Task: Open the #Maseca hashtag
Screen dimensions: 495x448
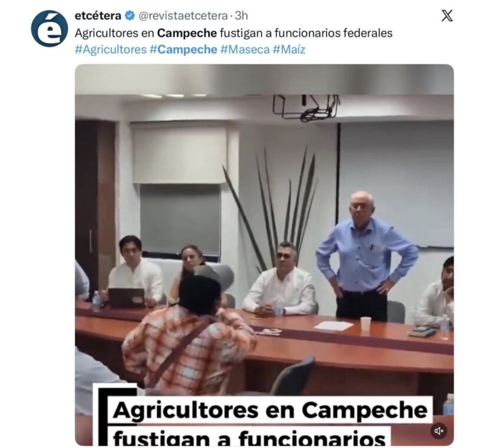Action: point(245,50)
